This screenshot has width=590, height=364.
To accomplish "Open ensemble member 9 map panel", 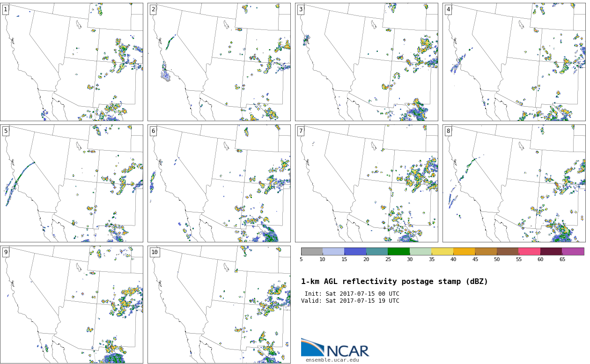I will [71, 305].
